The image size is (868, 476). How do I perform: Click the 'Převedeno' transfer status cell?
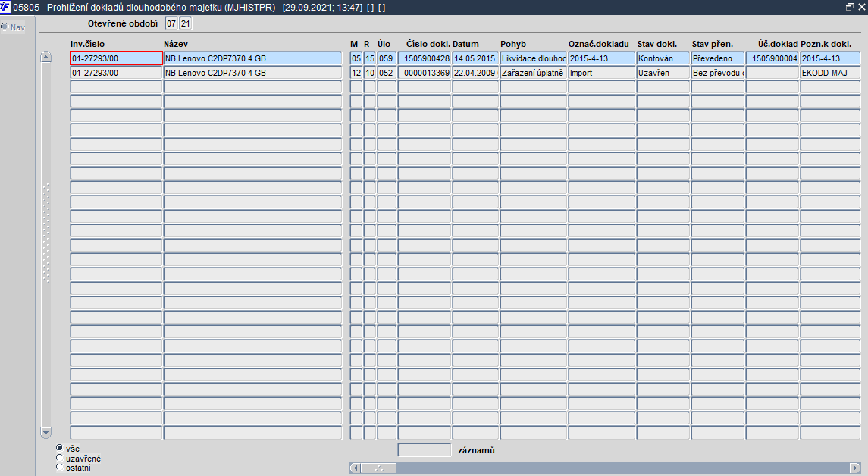coord(717,58)
